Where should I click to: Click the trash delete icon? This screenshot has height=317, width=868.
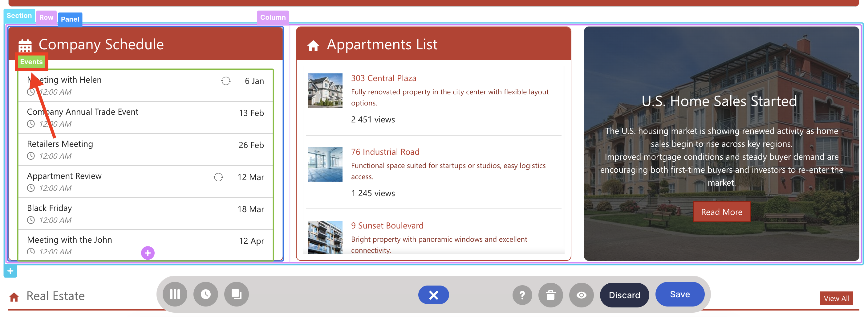551,295
